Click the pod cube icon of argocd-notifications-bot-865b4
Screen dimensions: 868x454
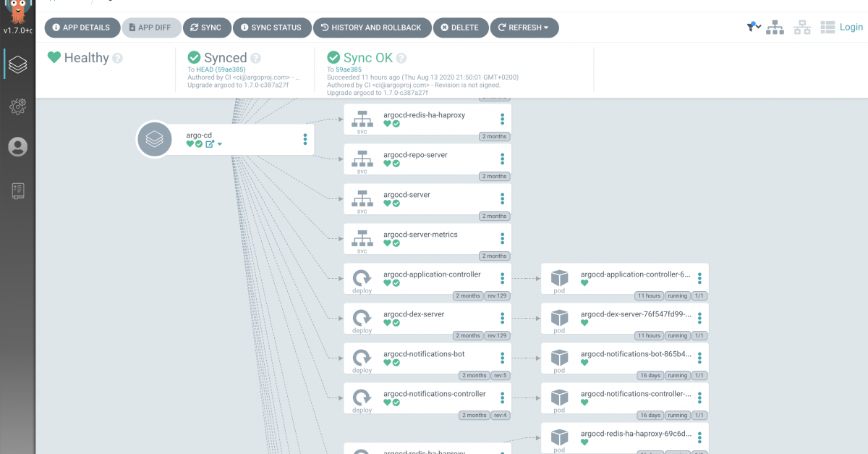559,358
